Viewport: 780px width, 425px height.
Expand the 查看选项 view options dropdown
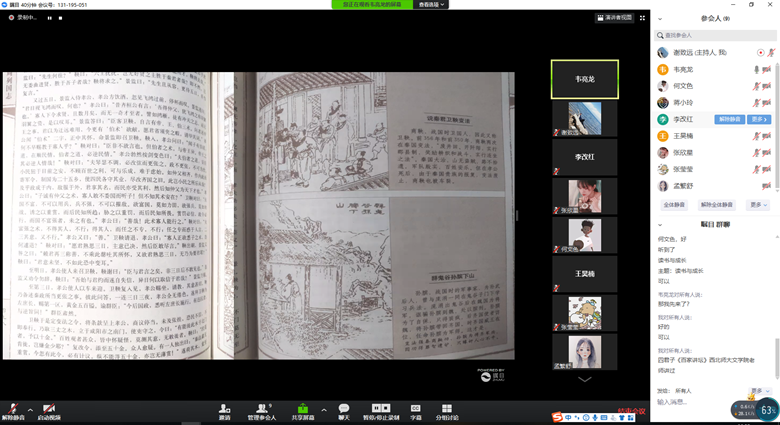(432, 5)
